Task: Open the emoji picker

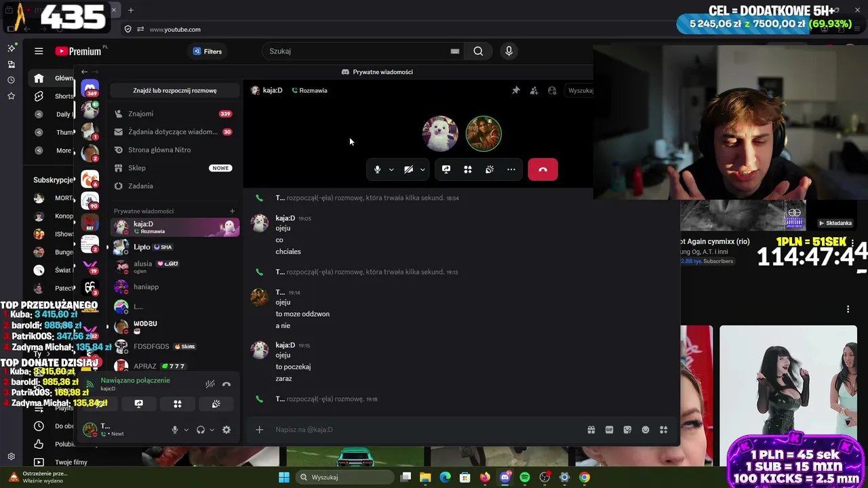Action: pos(646,430)
